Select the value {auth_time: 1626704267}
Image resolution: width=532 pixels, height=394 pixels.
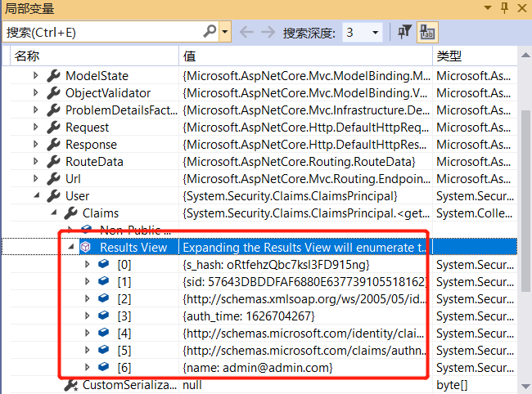249,316
